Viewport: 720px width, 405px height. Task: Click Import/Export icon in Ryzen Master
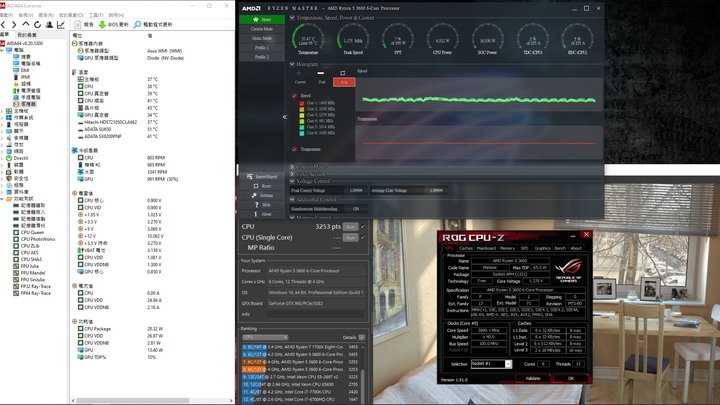(250, 176)
